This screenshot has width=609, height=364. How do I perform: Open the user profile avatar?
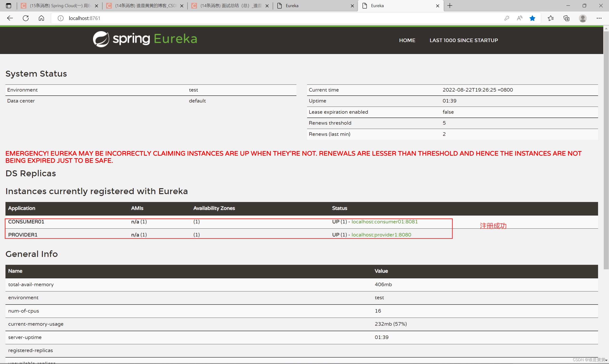click(x=583, y=18)
